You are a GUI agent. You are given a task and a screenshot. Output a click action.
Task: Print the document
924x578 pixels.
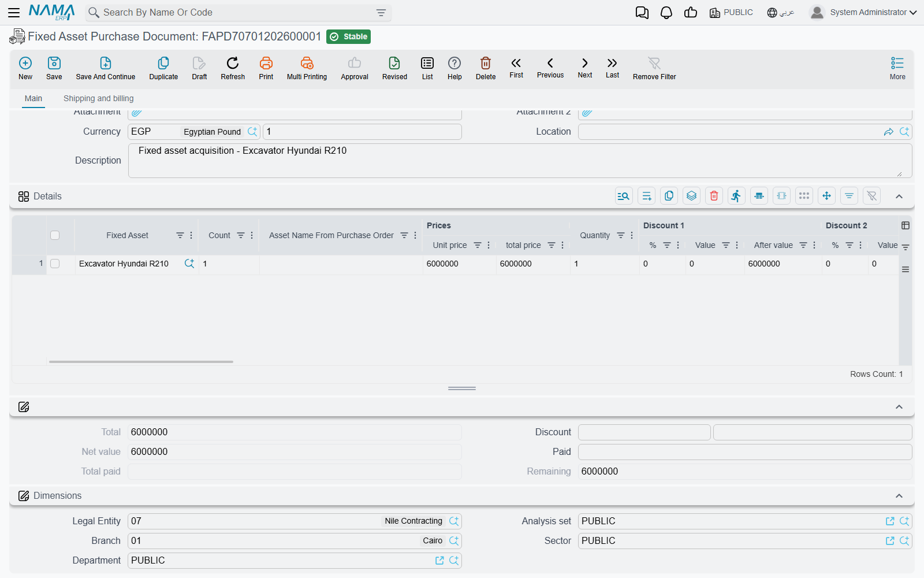266,68
